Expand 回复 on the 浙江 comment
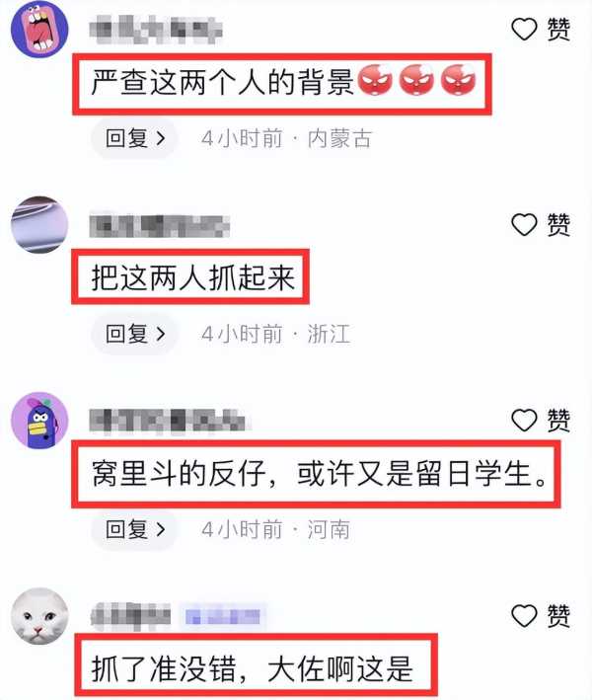This screenshot has height=700, width=592. click(135, 334)
